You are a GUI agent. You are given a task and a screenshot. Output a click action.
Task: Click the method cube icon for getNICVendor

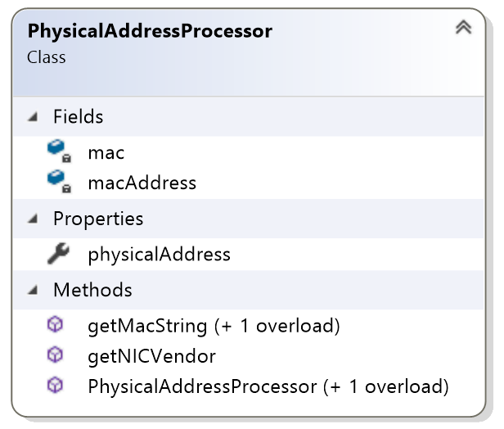(55, 355)
